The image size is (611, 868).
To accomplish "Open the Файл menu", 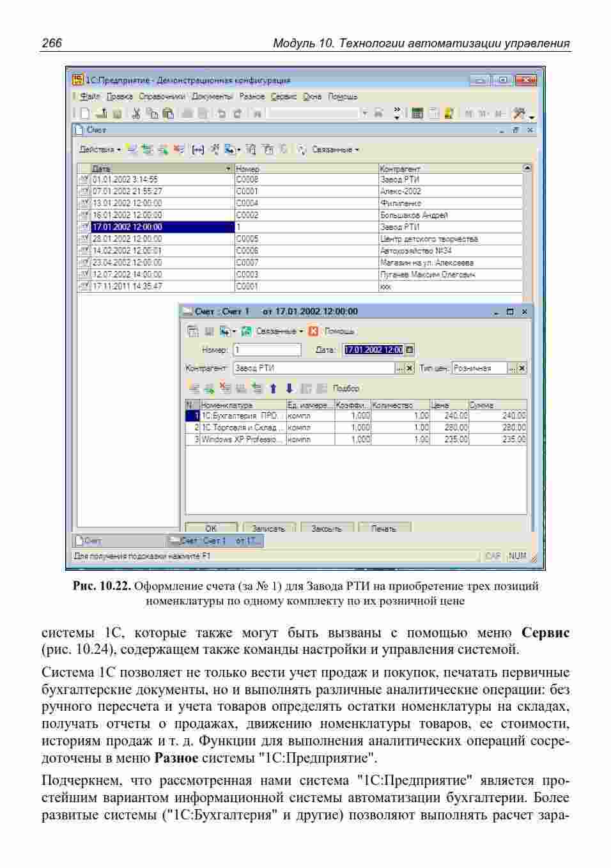I will coord(90,97).
